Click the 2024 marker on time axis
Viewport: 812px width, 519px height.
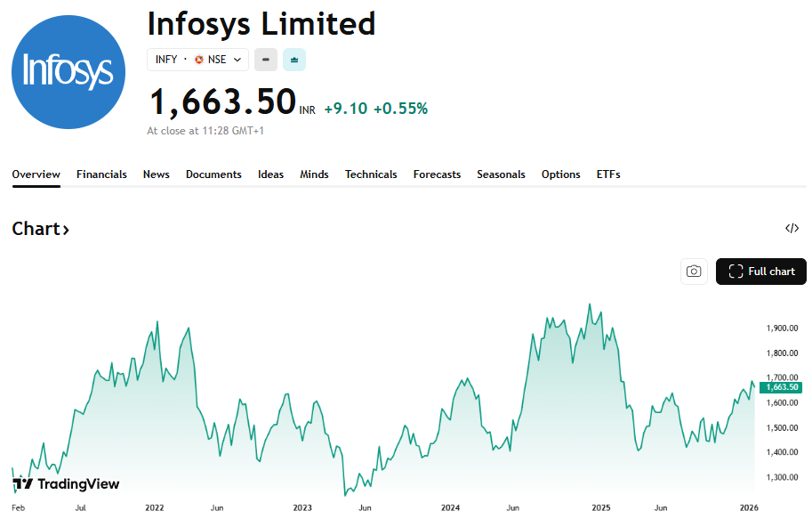(x=451, y=507)
